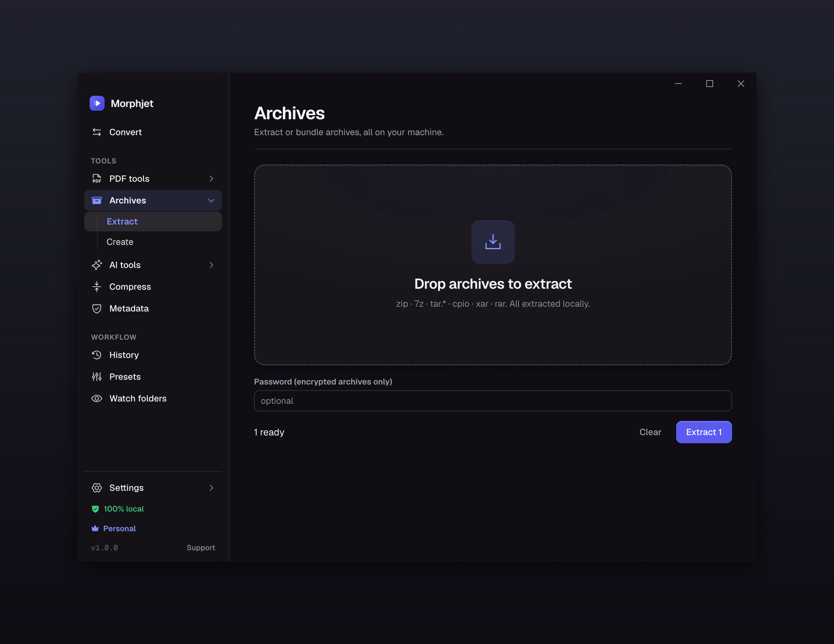834x644 pixels.
Task: Click the green 100% local shield icon
Action: coord(95,509)
